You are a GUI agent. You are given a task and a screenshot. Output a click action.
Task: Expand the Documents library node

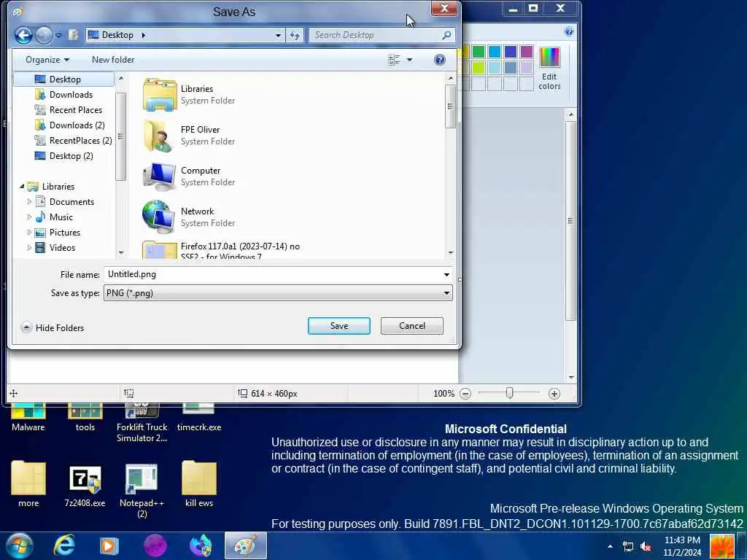point(29,202)
